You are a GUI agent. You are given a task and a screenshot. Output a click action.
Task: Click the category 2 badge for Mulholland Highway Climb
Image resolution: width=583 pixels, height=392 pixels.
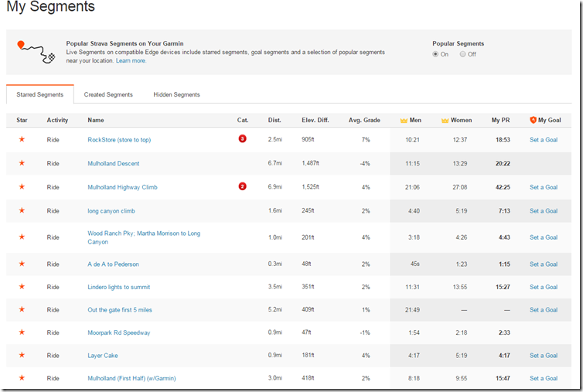pyautogui.click(x=243, y=186)
